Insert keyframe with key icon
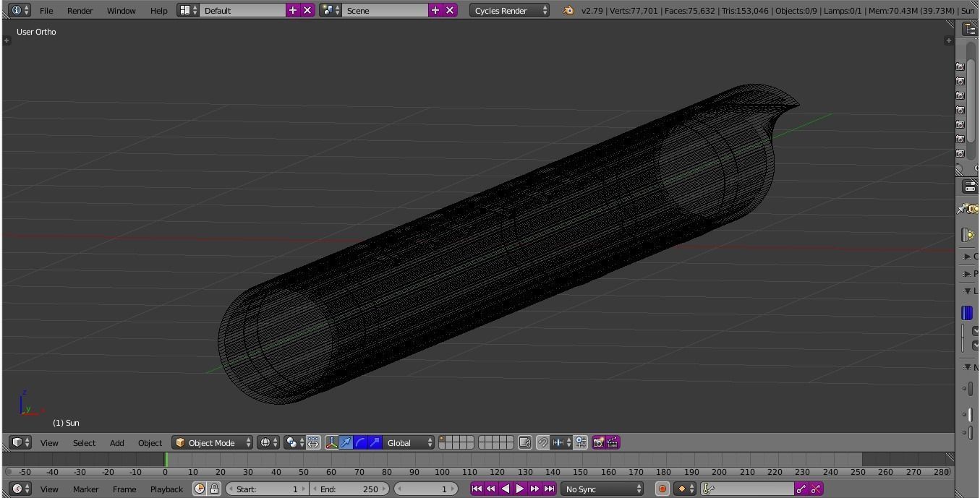Screen dimensions: 980x498 (801, 489)
